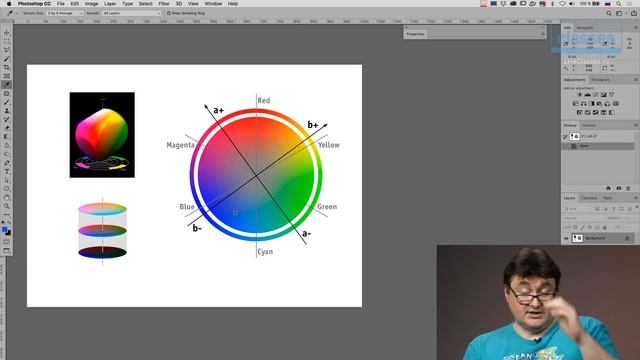The height and width of the screenshot is (360, 640).
Task: Select the History Brush tool
Action: [7, 120]
